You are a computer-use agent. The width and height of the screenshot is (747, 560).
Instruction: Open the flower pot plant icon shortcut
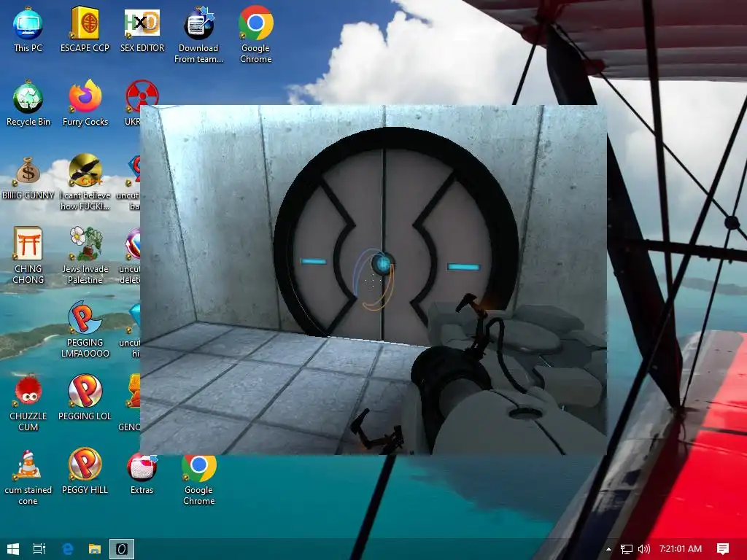pyautogui.click(x=85, y=256)
